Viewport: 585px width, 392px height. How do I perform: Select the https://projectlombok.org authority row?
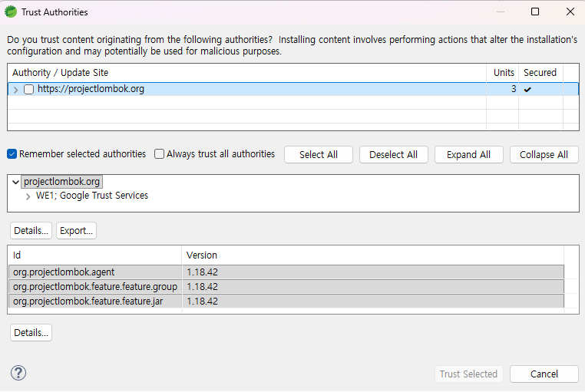(292, 89)
